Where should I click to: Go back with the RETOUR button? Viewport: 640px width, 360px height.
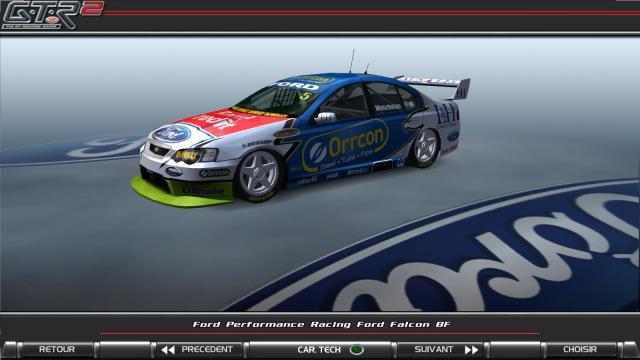57,349
